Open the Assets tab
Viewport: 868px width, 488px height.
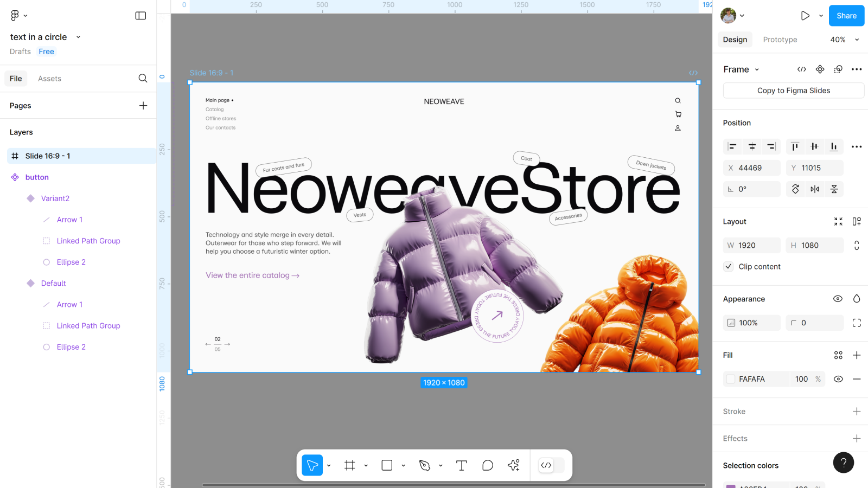[x=49, y=79]
